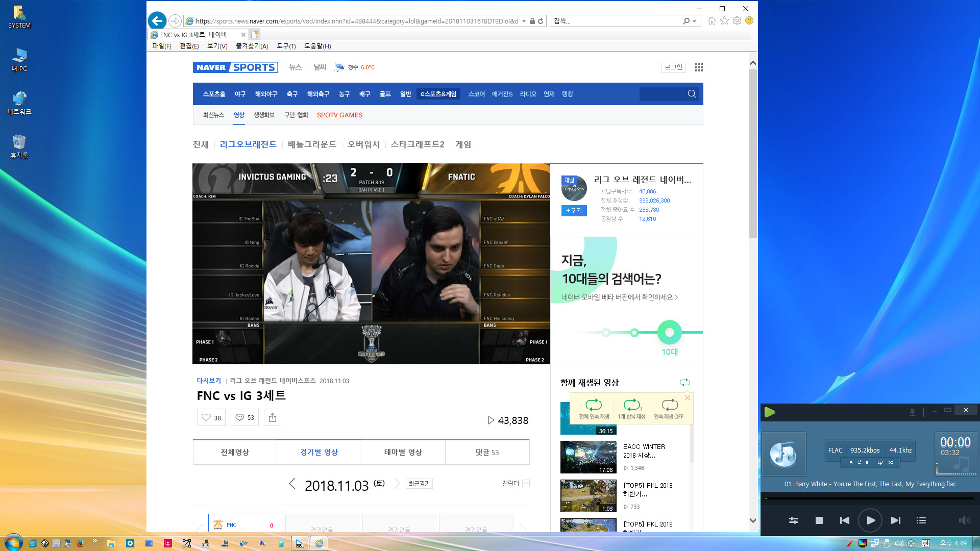980x551 pixels.
Task: Skip to previous track in music player
Action: [x=845, y=520]
